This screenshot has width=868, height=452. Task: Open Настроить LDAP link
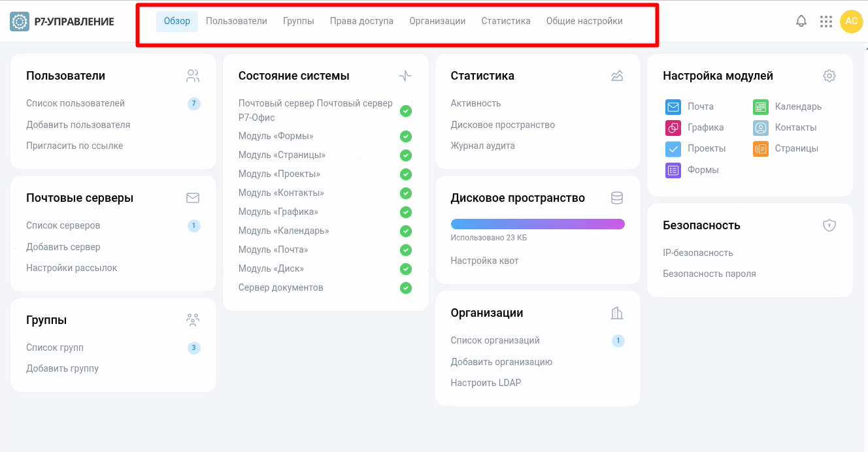[486, 383]
